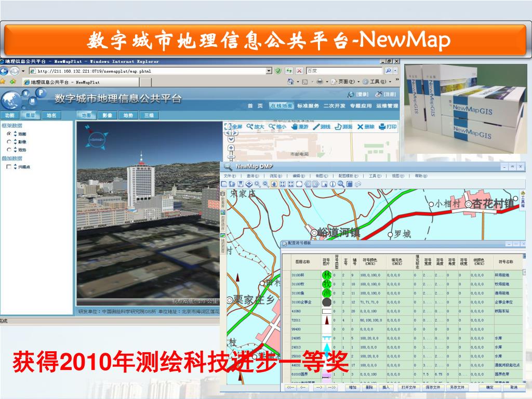Click the IE favorites star icon

[3, 82]
